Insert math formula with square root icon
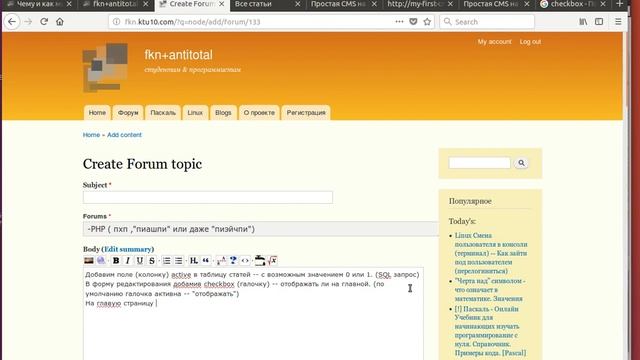The width and height of the screenshot is (640, 360). point(272,260)
